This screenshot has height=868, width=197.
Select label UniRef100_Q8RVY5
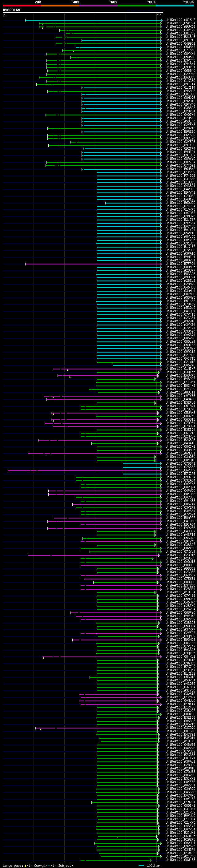(x=180, y=159)
